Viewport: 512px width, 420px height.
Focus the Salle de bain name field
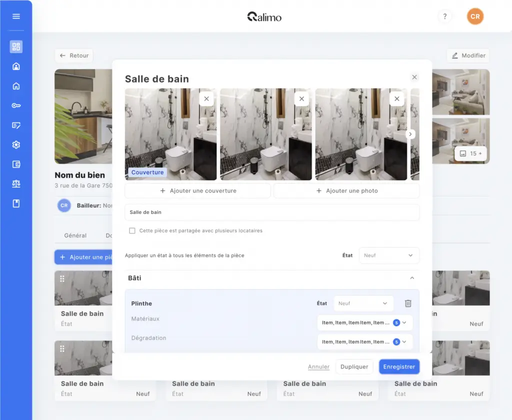coord(272,212)
